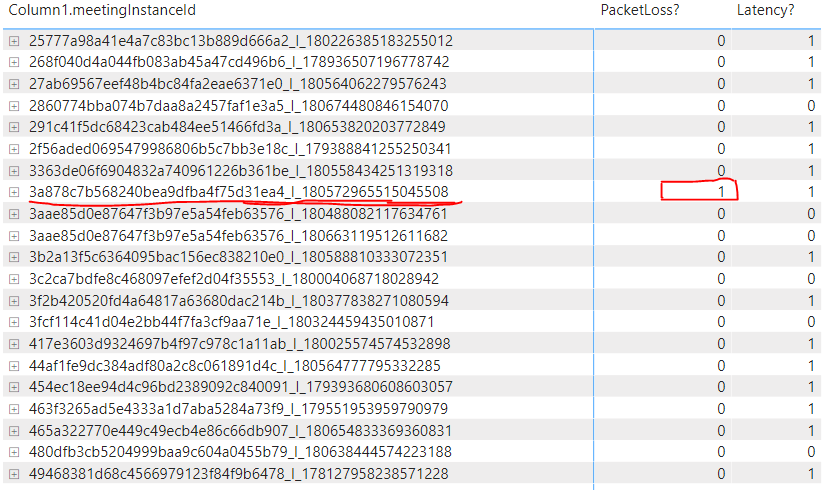Image resolution: width=840 pixels, height=490 pixels.
Task: Click Latency value 1 in the 25777a98 row
Action: 811,41
